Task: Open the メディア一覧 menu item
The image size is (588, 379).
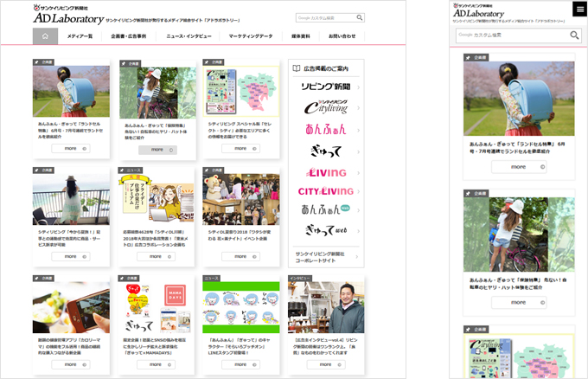Action: click(80, 36)
